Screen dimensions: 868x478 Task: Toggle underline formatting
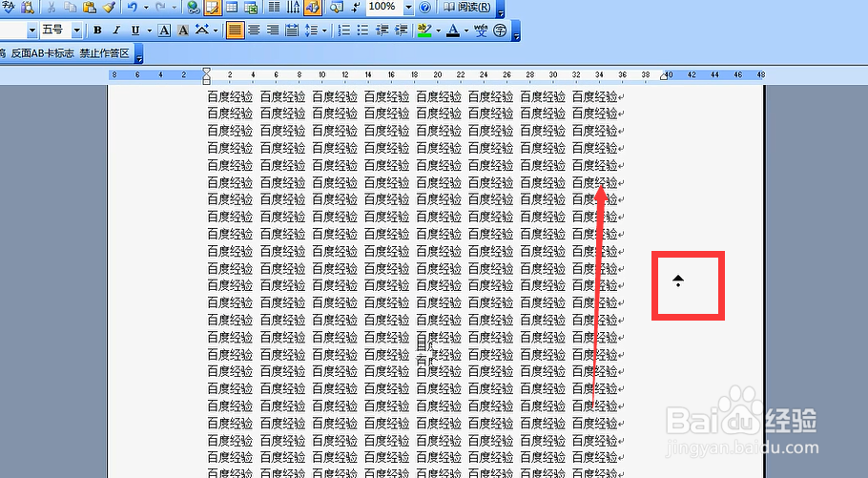point(134,31)
